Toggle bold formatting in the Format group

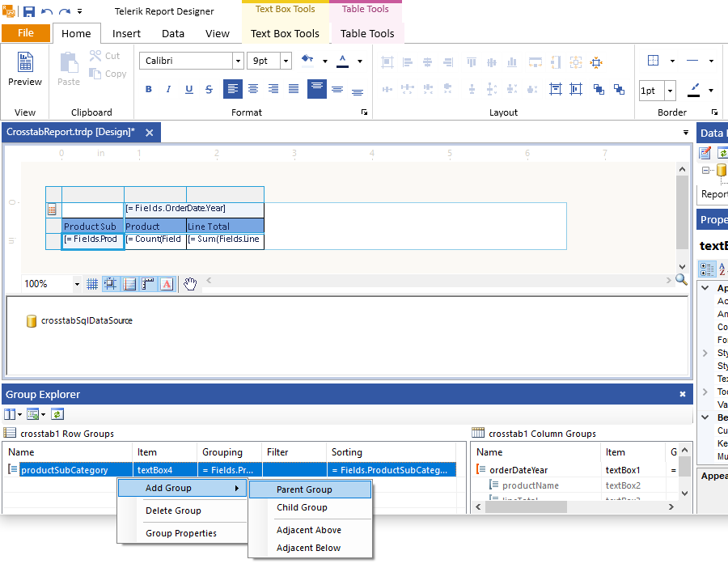pyautogui.click(x=148, y=89)
